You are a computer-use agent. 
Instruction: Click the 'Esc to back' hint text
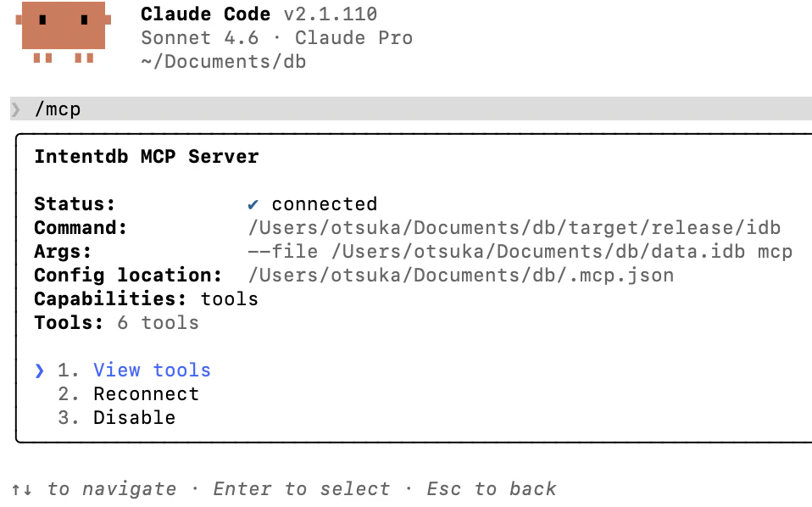(492, 489)
